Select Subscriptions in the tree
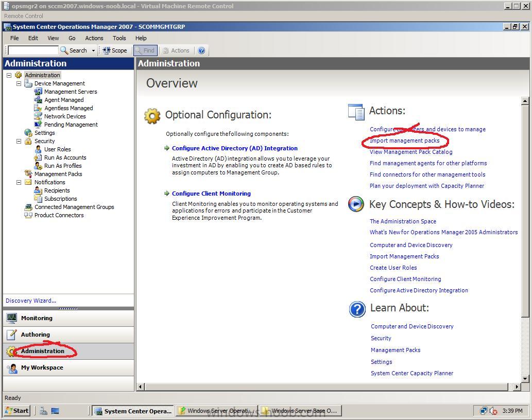This screenshot has width=532, height=420. [60, 199]
